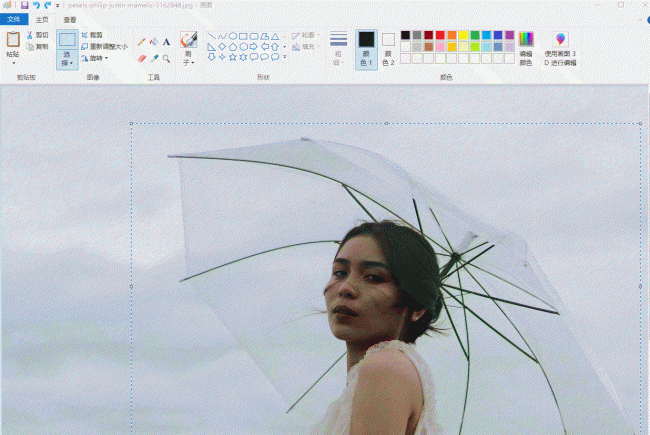
Task: Choose the Four-point star shape
Action: click(222, 57)
